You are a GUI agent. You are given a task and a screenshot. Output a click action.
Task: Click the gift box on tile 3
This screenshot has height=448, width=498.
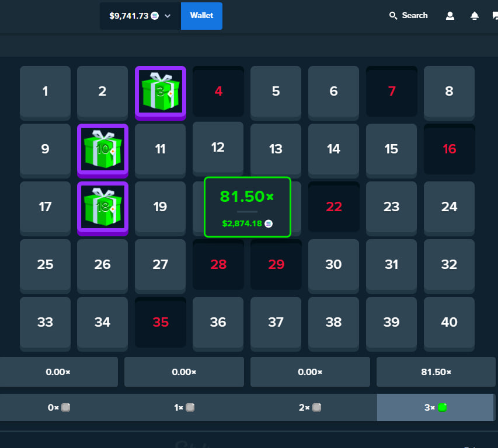click(161, 91)
